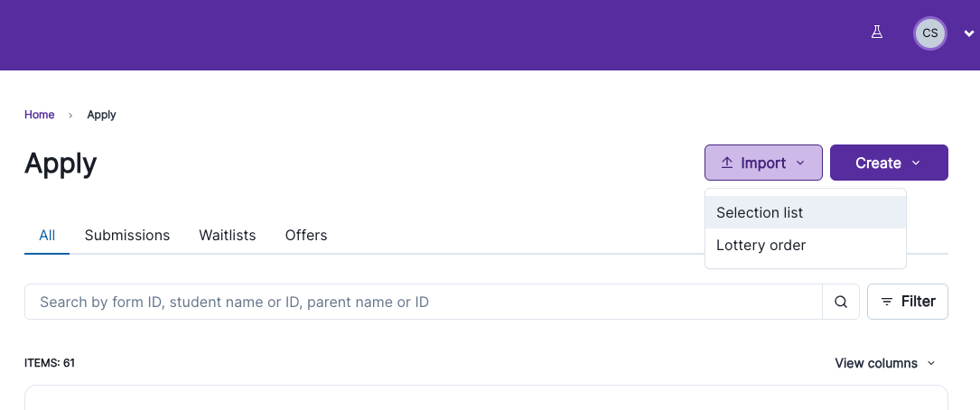The height and width of the screenshot is (410, 980).
Task: Expand the chevron beside the CS avatar
Action: click(x=969, y=34)
